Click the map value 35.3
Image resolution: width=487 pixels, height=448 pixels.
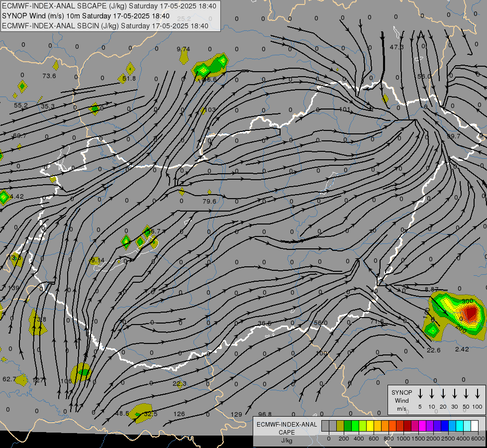click(x=48, y=107)
